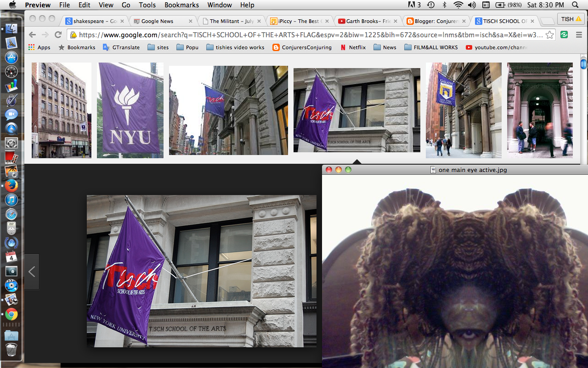588x368 pixels.
Task: Click the large Tisch flag preview image
Action: click(202, 271)
